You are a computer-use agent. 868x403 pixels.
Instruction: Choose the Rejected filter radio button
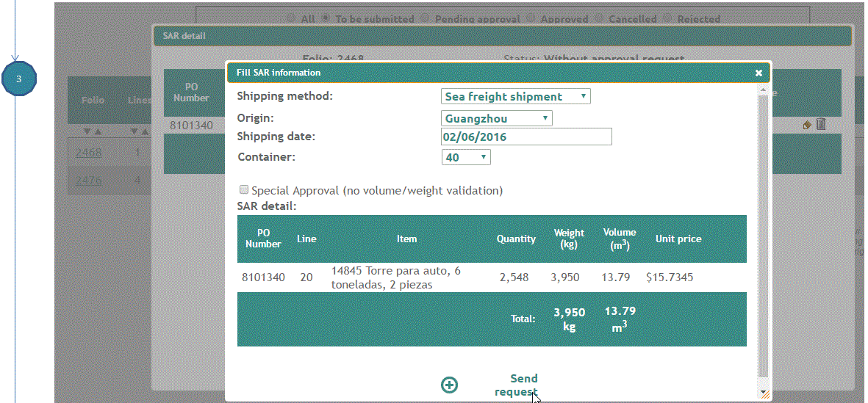click(668, 18)
